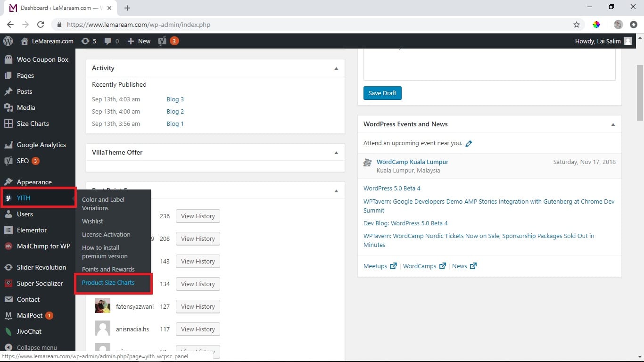This screenshot has height=362, width=644.
Task: Open MailChimp for WP icon
Action: [8, 246]
